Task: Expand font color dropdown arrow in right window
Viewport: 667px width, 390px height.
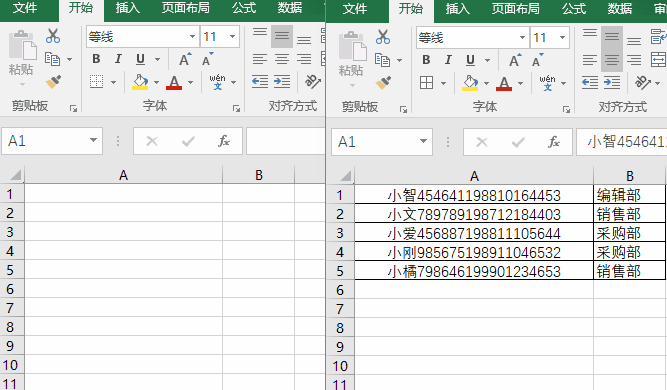Action: tap(520, 83)
